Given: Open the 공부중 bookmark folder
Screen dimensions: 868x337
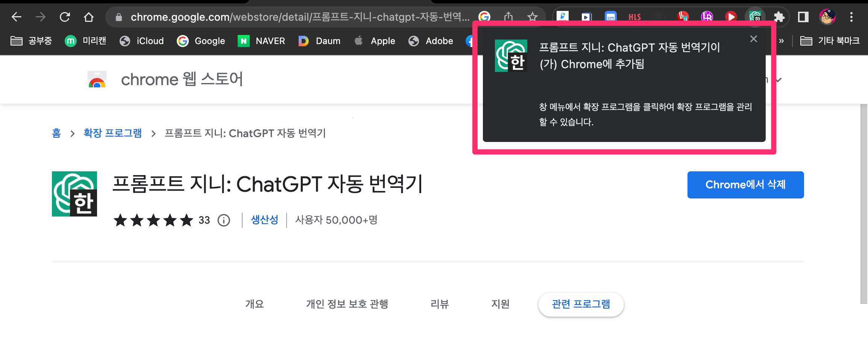Looking at the screenshot, I should [31, 41].
